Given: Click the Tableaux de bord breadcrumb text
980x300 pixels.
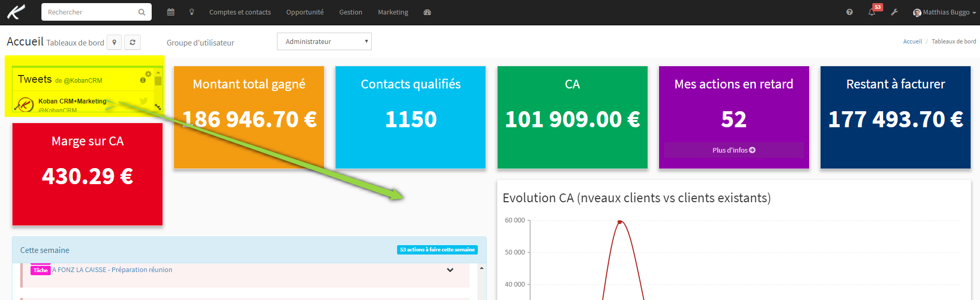Looking at the screenshot, I should (954, 41).
